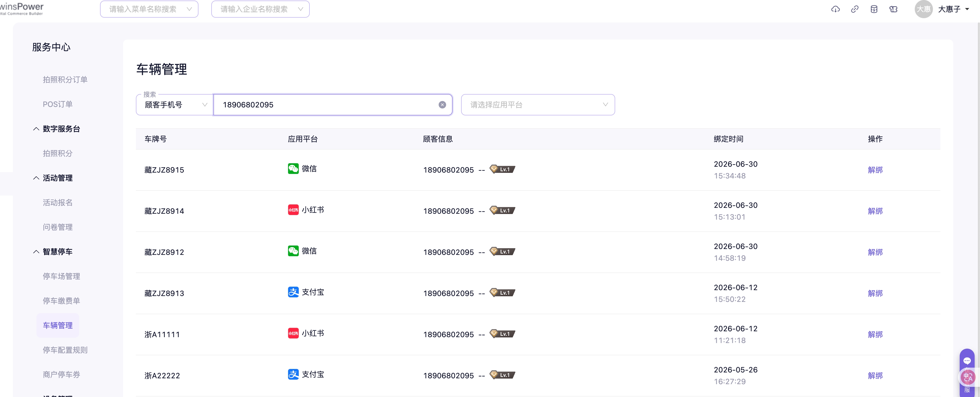Click 解绑 for vehicle 浙A22222

[x=875, y=375]
